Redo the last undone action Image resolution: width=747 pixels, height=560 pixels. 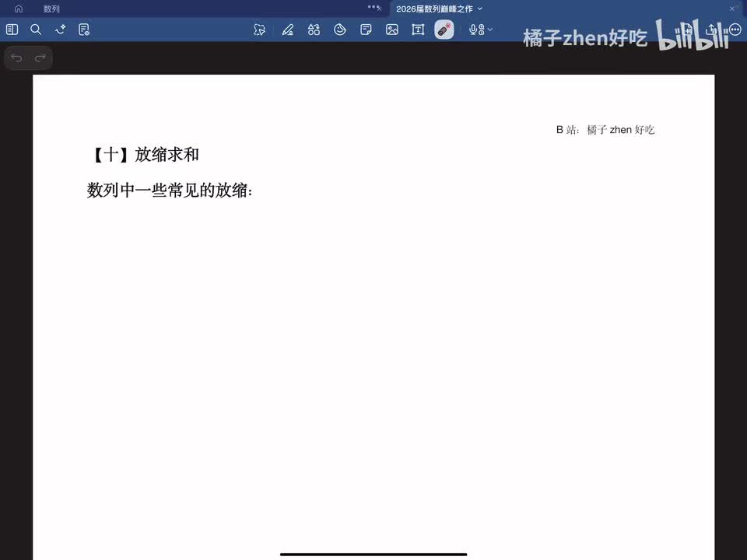click(40, 58)
